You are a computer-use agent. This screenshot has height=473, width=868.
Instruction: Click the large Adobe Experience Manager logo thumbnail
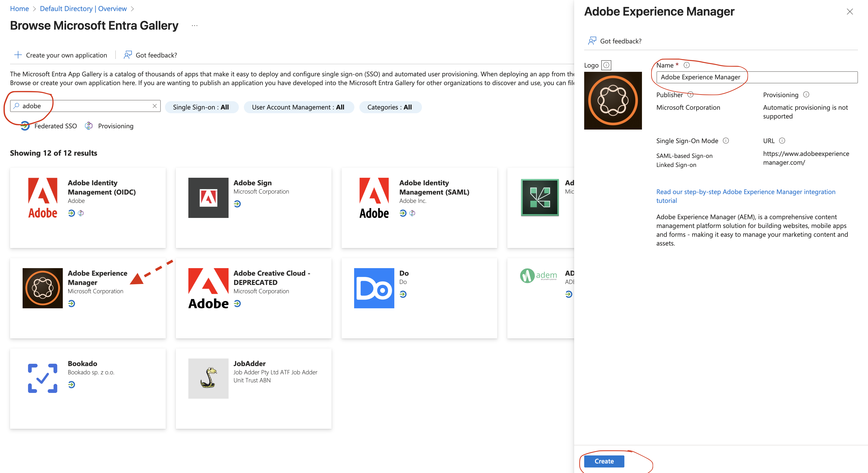613,100
